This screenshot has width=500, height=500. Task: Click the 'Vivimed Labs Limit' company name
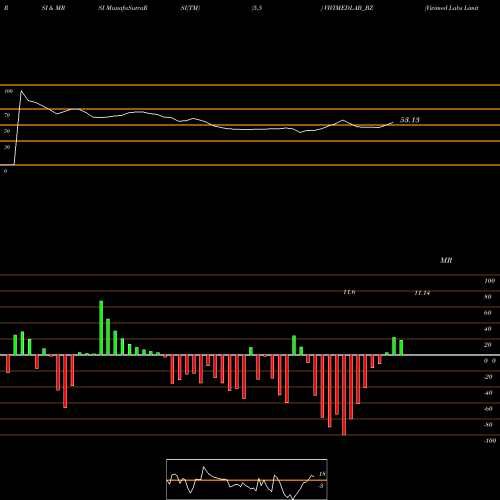point(451,8)
